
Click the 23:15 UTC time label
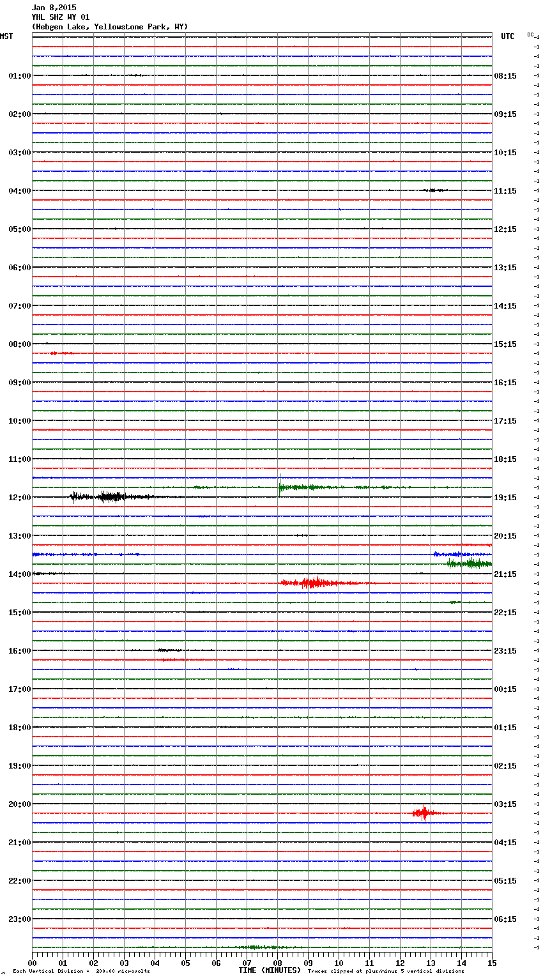click(x=505, y=651)
